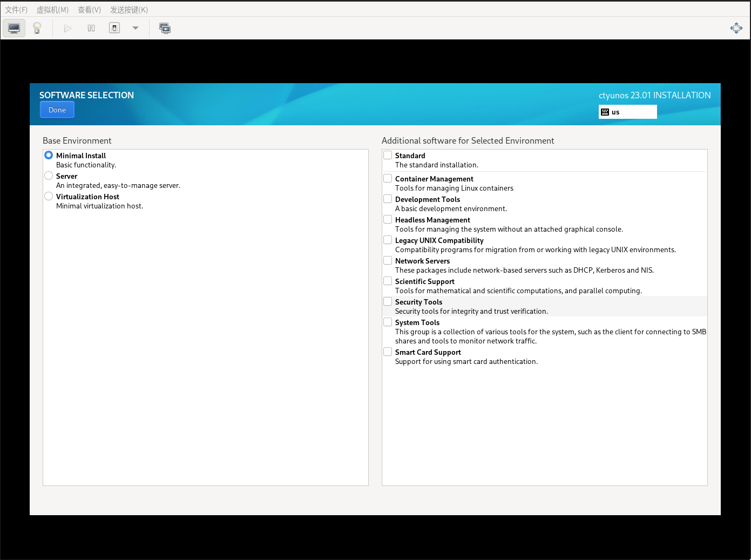
Task: Select the Minimal Install radio button
Action: [x=49, y=155]
